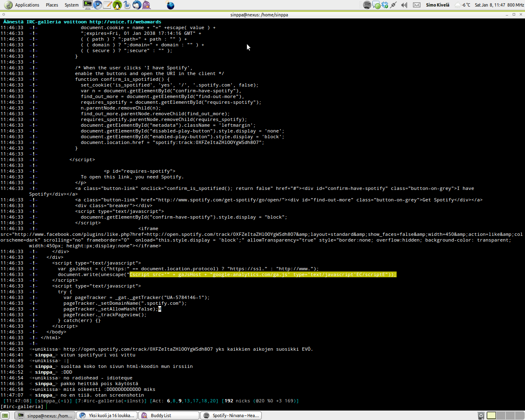This screenshot has height=420, width=525.
Task: Open the Banshee media player launcher
Action: point(127,5)
